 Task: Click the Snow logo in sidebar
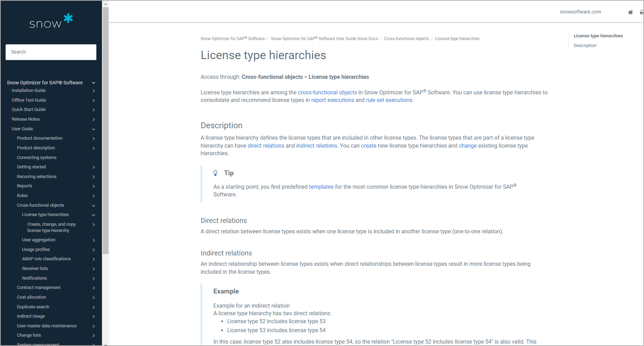coord(51,21)
